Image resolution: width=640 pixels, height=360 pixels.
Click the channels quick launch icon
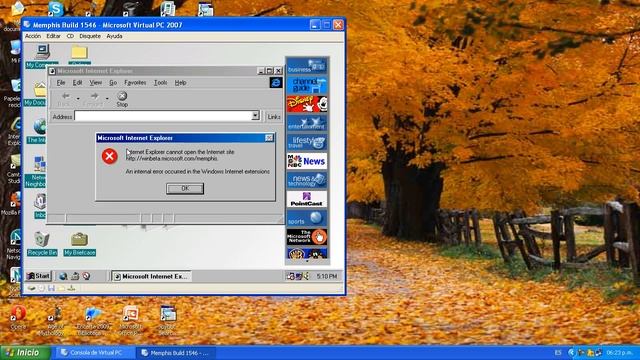[86, 276]
